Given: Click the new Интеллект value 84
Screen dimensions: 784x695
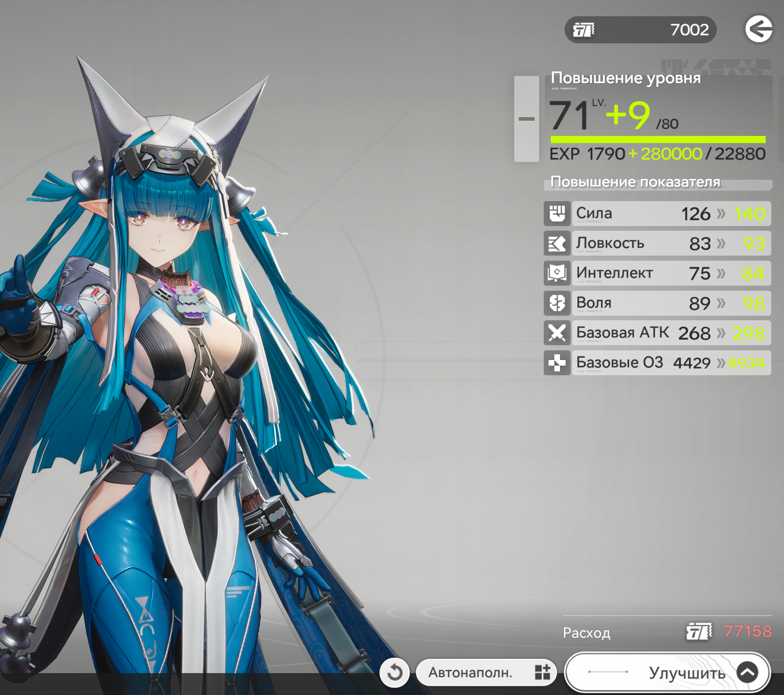Looking at the screenshot, I should click(x=753, y=273).
